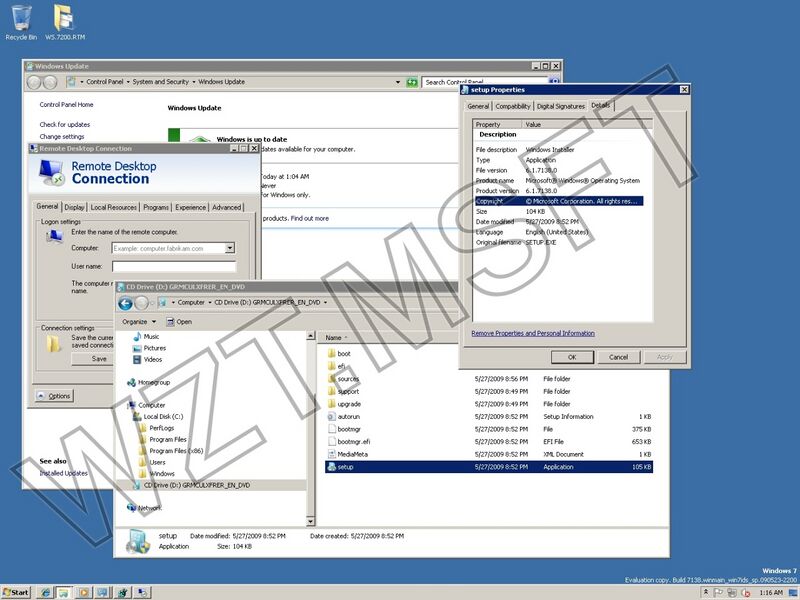Select Homegroup in navigation pane

148,382
